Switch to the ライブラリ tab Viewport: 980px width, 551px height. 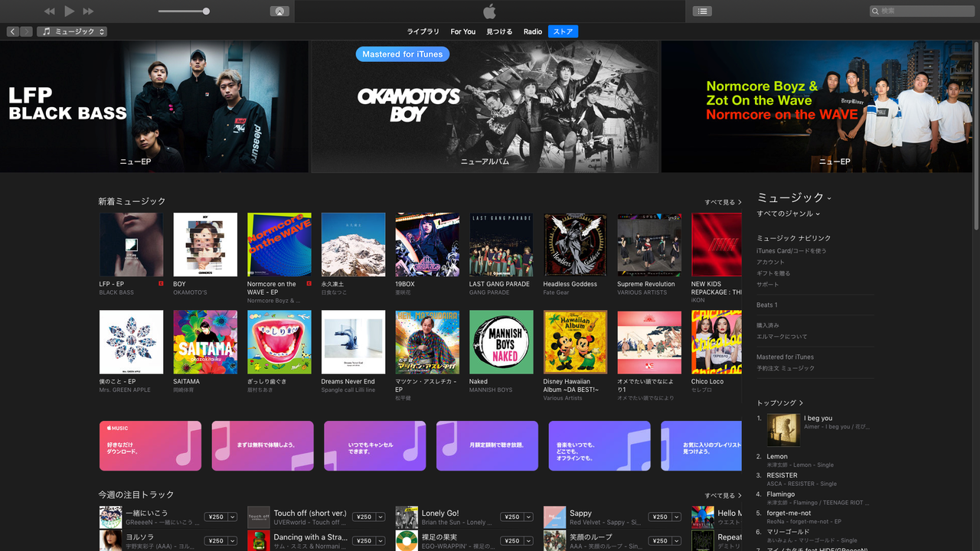423,31
